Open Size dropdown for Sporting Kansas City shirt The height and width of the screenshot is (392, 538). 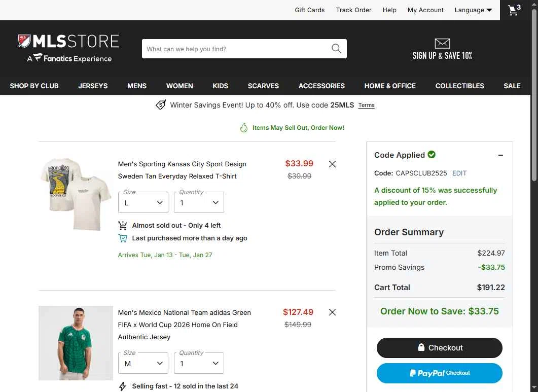coord(144,202)
